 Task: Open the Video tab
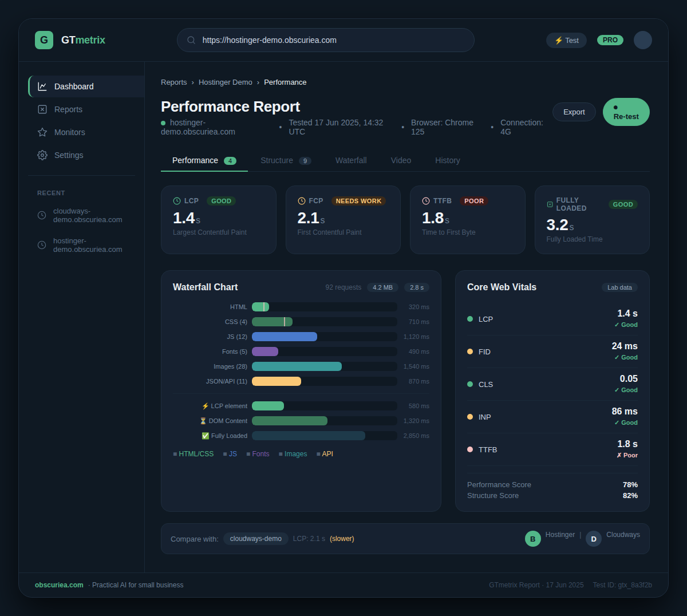coord(401,160)
